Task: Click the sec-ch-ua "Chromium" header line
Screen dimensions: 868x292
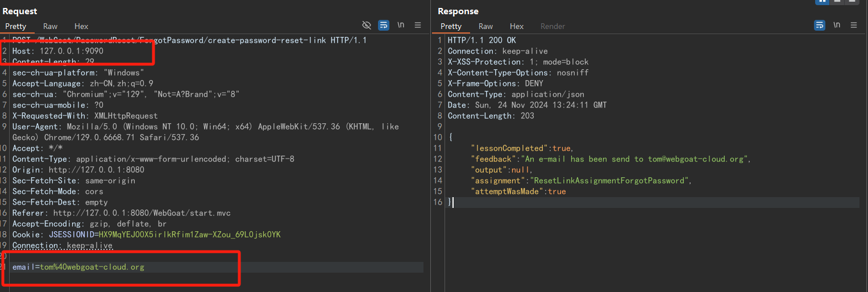Action: 126,94
